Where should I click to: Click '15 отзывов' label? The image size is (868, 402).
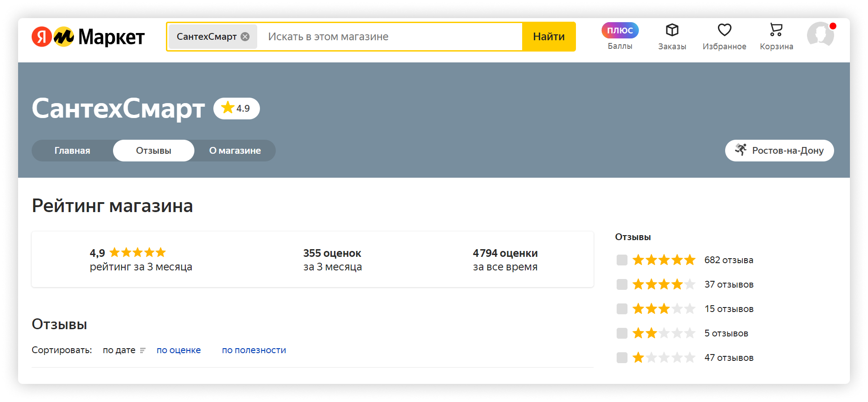pyautogui.click(x=729, y=309)
